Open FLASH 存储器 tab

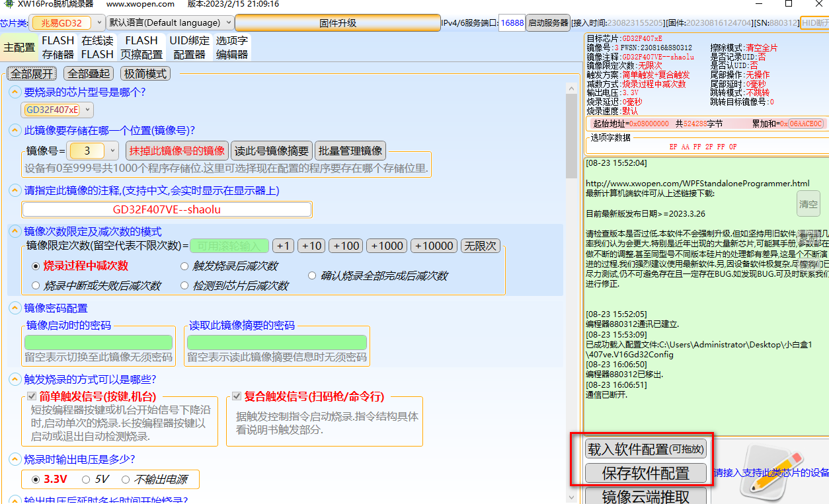(x=58, y=48)
